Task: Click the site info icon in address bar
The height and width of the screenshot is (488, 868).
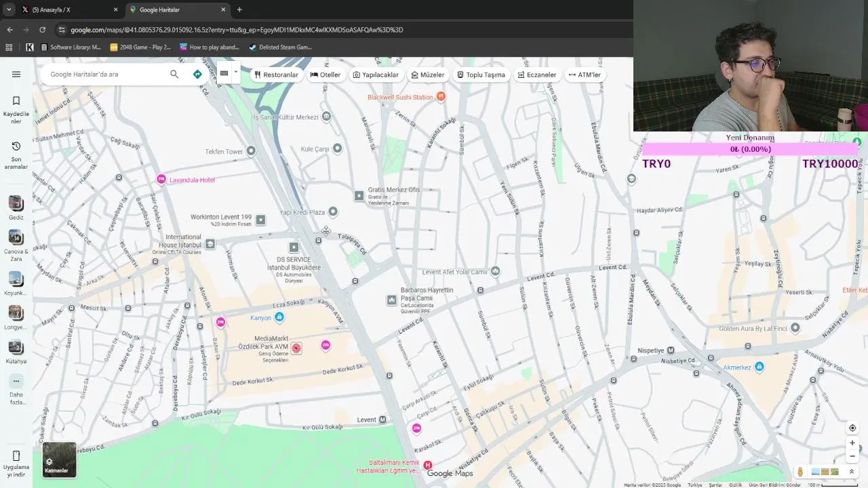Action: (x=62, y=30)
